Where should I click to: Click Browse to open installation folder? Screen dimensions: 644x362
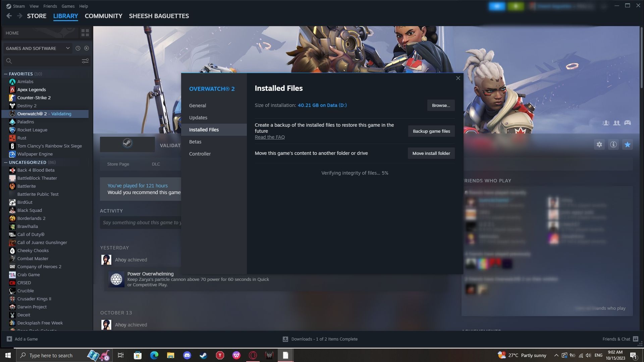pyautogui.click(x=440, y=106)
